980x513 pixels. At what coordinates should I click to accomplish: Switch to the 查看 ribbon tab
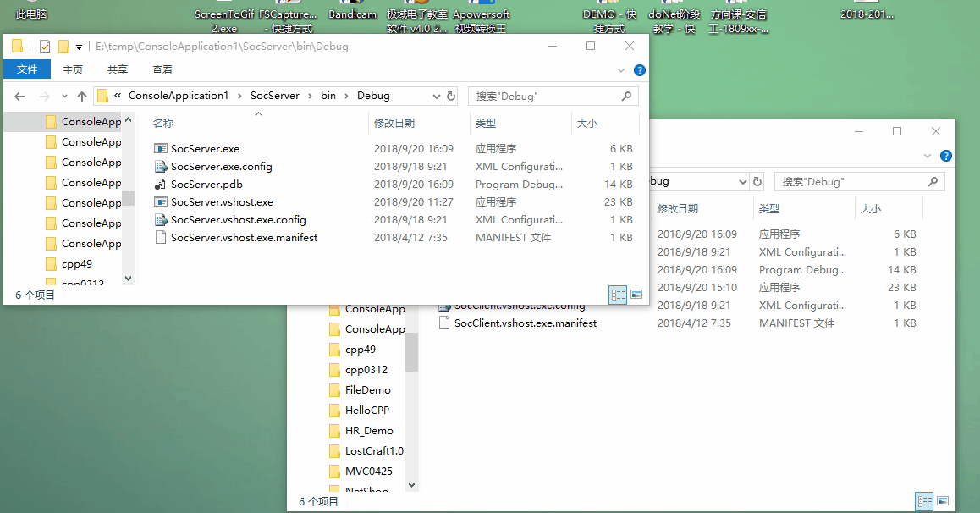click(x=162, y=70)
